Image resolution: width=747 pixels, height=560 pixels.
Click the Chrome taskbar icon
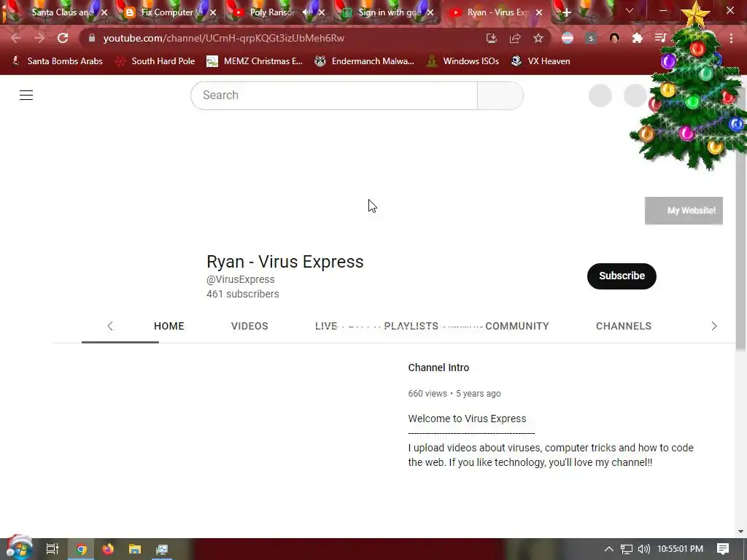point(81,549)
